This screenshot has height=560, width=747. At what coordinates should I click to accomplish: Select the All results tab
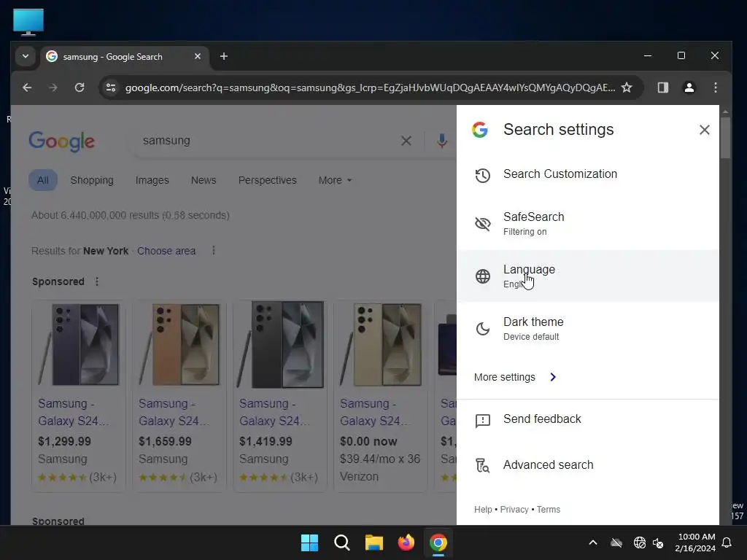click(43, 181)
